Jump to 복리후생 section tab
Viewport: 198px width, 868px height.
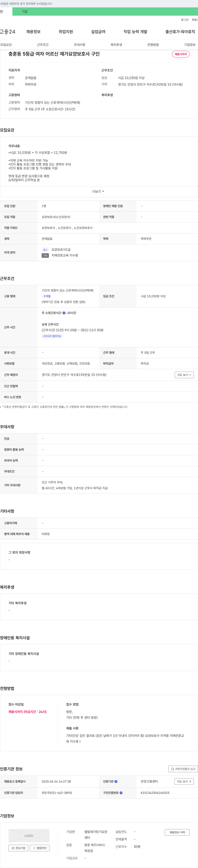[x=116, y=45]
